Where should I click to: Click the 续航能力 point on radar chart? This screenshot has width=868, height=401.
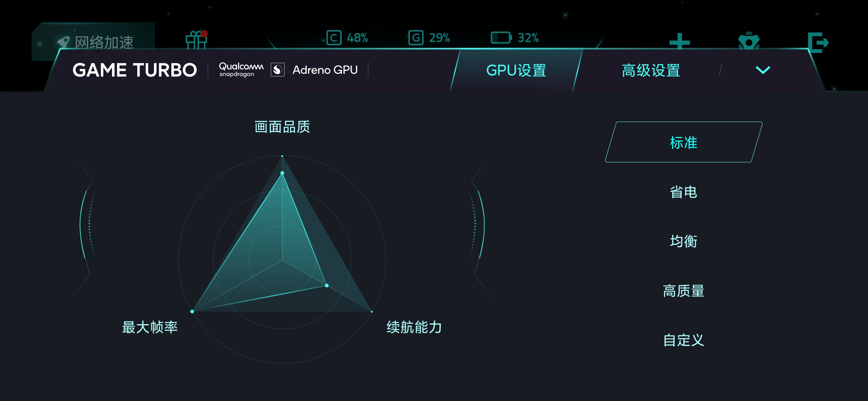pos(327,286)
